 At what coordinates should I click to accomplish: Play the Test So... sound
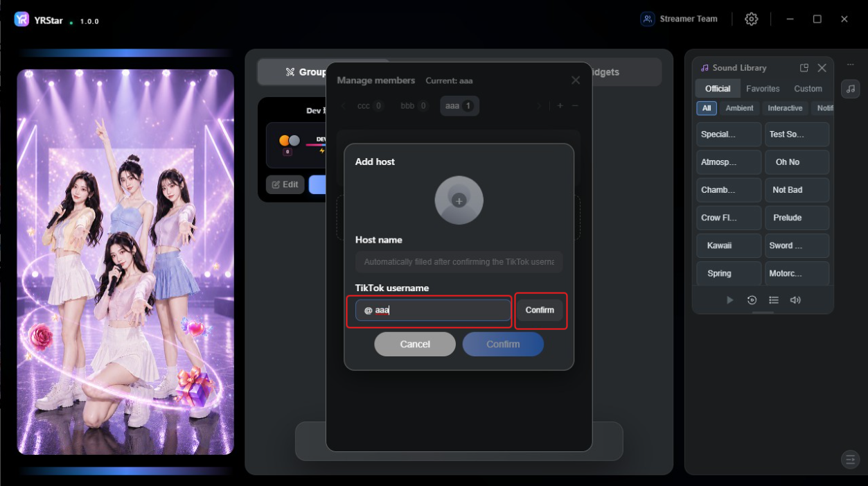tap(797, 134)
